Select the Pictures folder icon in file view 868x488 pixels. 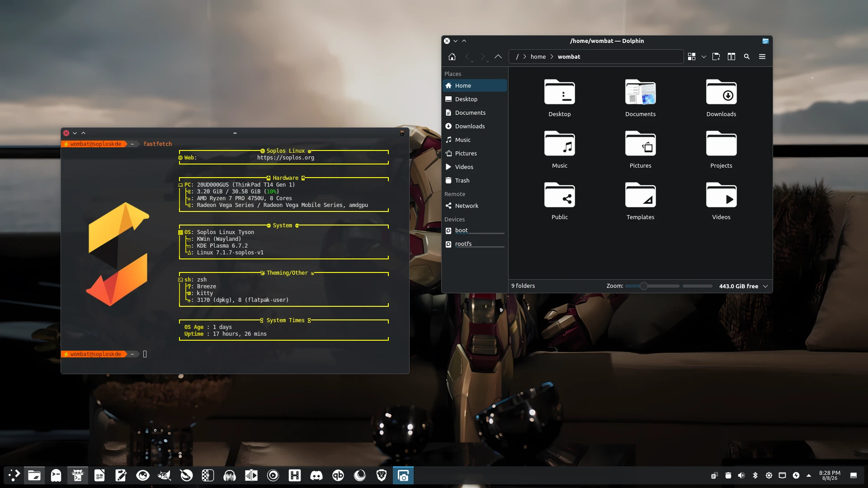[x=641, y=144]
